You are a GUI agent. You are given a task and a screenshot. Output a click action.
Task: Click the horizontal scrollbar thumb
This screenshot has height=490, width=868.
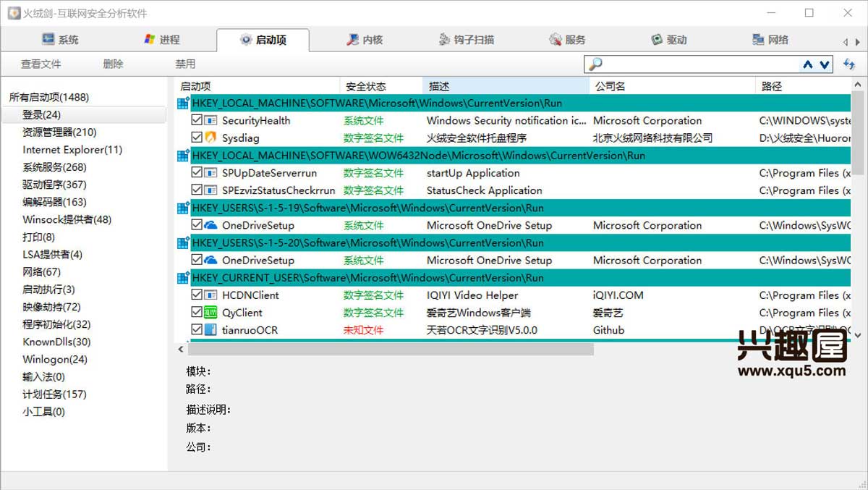click(391, 350)
